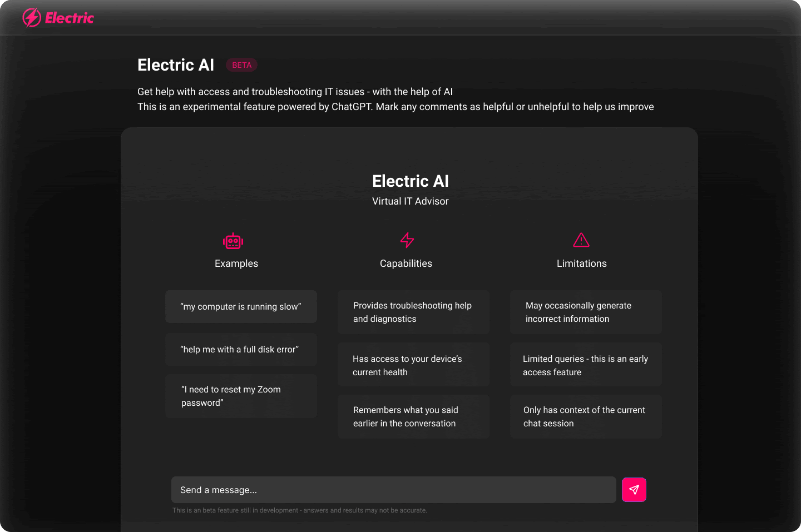Image resolution: width=801 pixels, height=532 pixels.
Task: Click the incorrect information limitation card
Action: coord(586,312)
